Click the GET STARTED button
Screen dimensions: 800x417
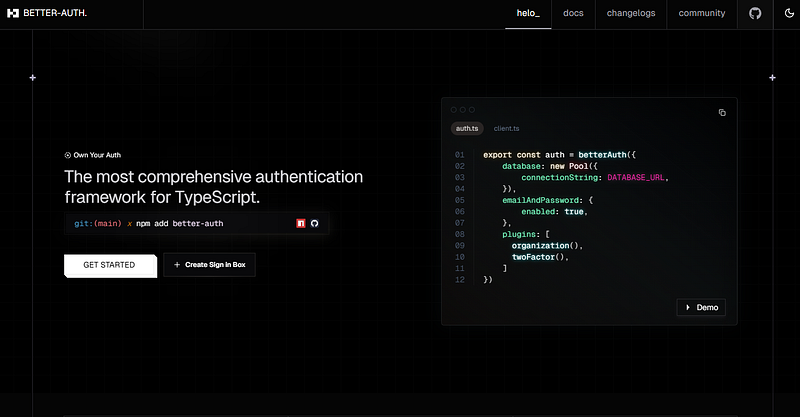(110, 265)
